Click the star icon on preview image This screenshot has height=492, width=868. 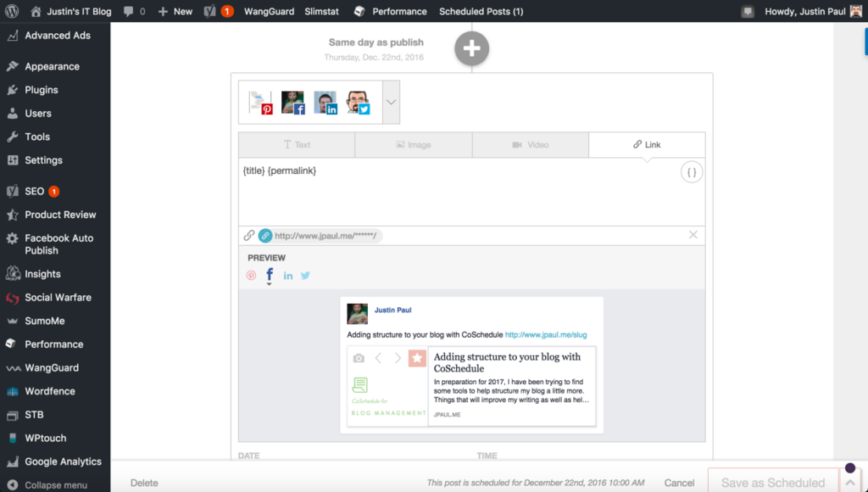417,359
